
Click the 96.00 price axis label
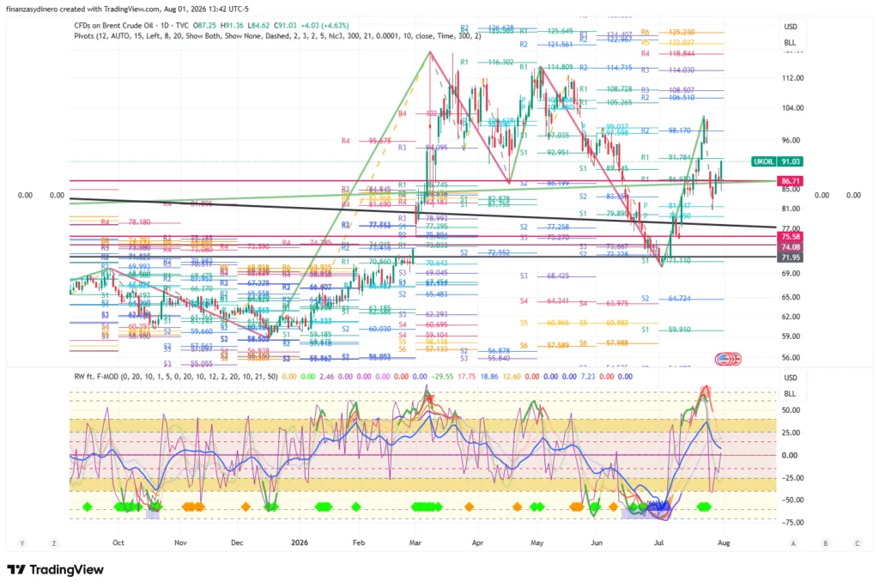[x=792, y=140]
